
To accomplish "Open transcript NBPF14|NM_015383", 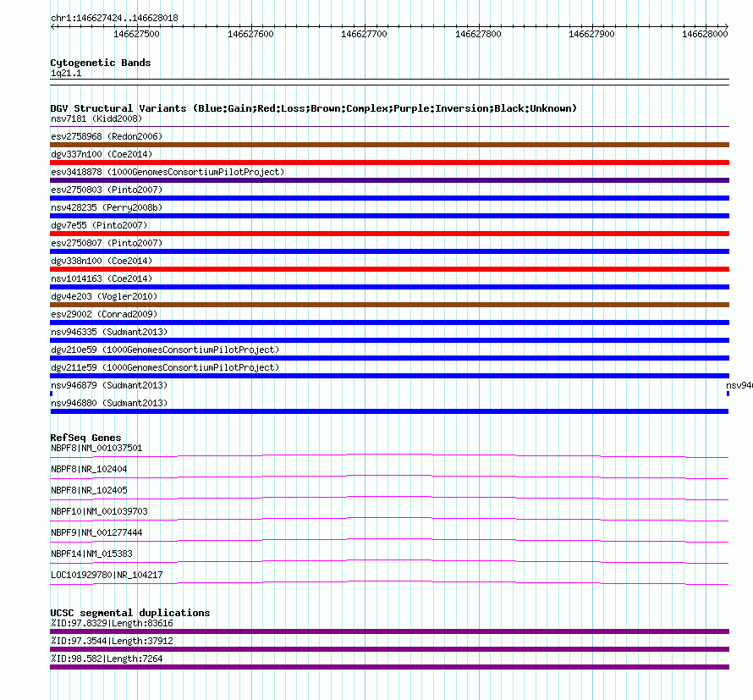I will click(91, 554).
